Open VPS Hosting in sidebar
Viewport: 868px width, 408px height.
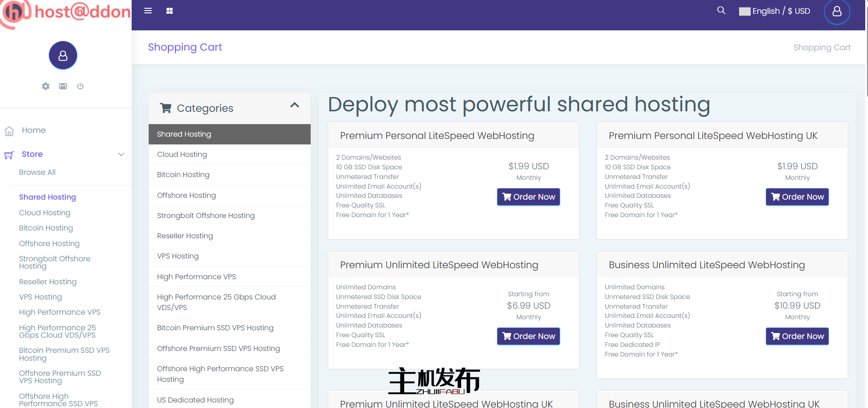pos(41,297)
